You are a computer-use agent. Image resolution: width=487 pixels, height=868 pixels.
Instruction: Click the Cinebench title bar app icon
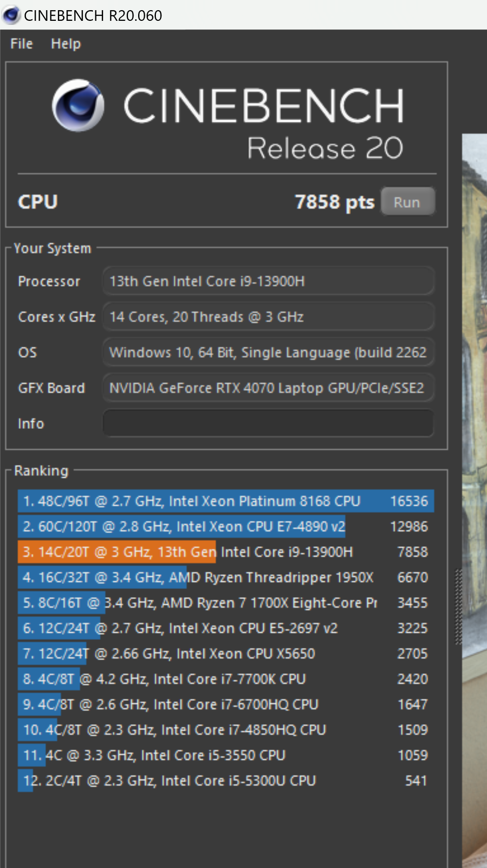click(x=11, y=15)
